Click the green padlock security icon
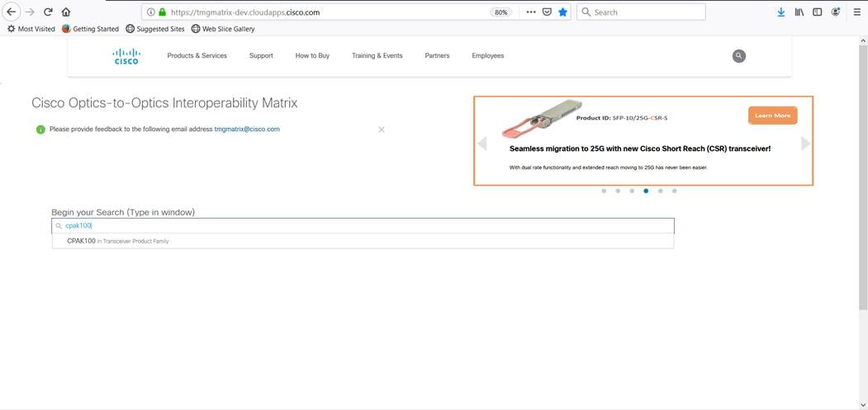 click(x=162, y=12)
